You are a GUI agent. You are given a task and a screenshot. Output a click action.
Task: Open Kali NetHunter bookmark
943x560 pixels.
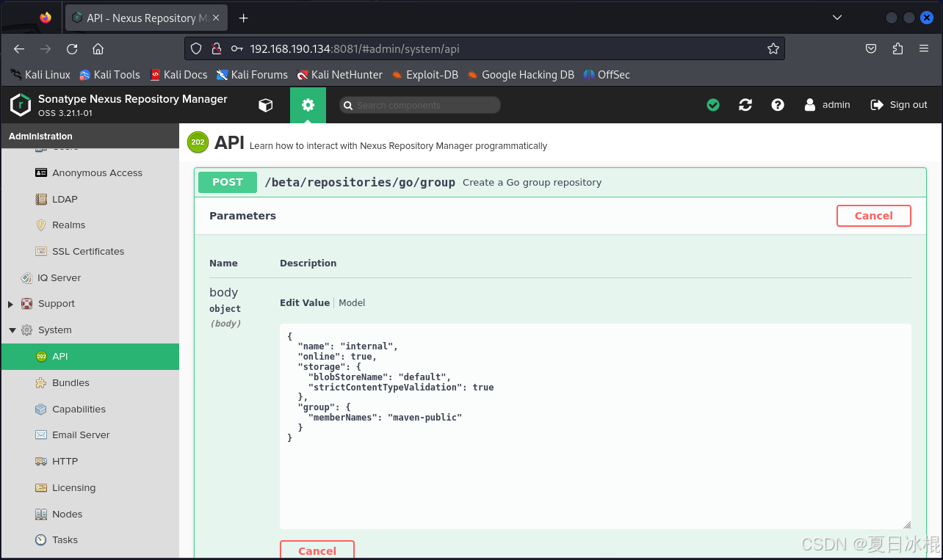(340, 75)
